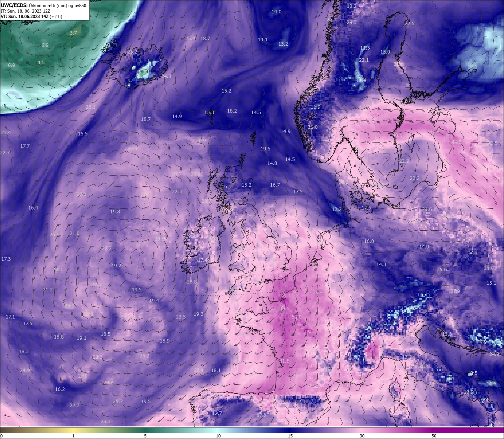504x439 pixels.
Task: Click the 12.3 value over the Pyrenees
Action: [300, 402]
